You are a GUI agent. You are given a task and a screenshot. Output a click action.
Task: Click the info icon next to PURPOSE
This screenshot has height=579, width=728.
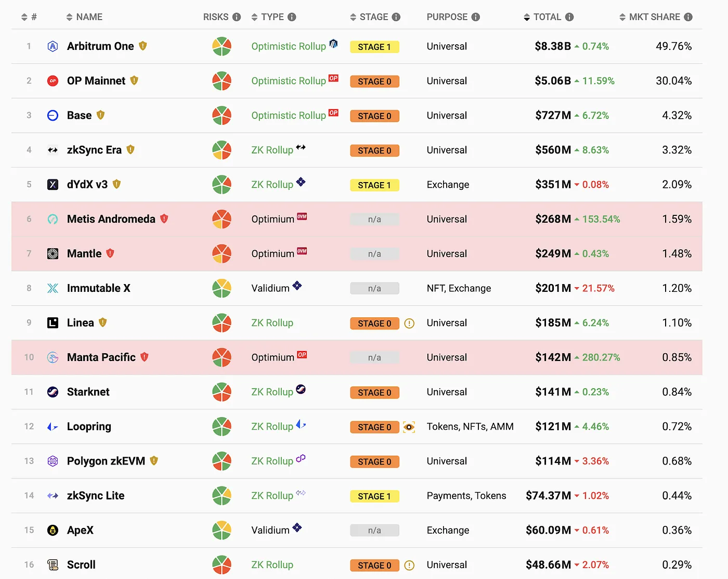[475, 17]
